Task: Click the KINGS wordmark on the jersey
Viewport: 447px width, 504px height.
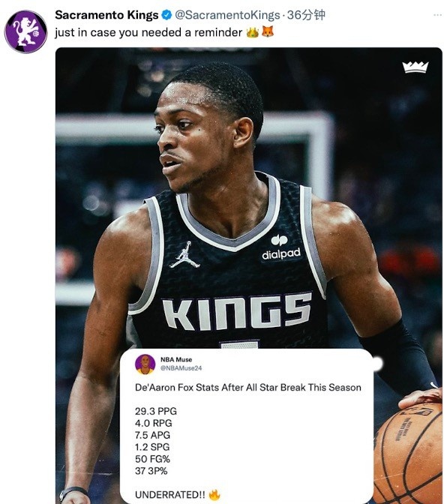Action: pos(237,312)
